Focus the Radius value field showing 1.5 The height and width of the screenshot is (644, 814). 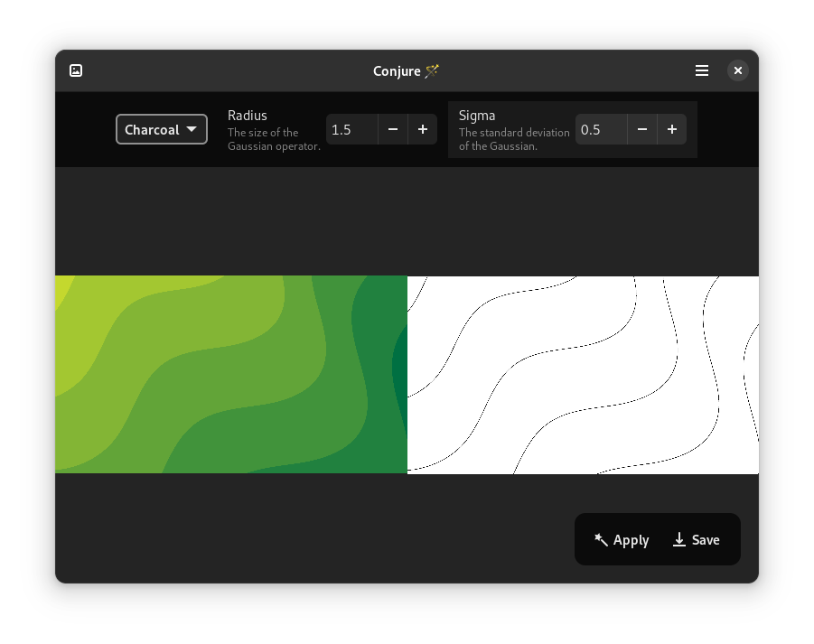[x=351, y=129]
